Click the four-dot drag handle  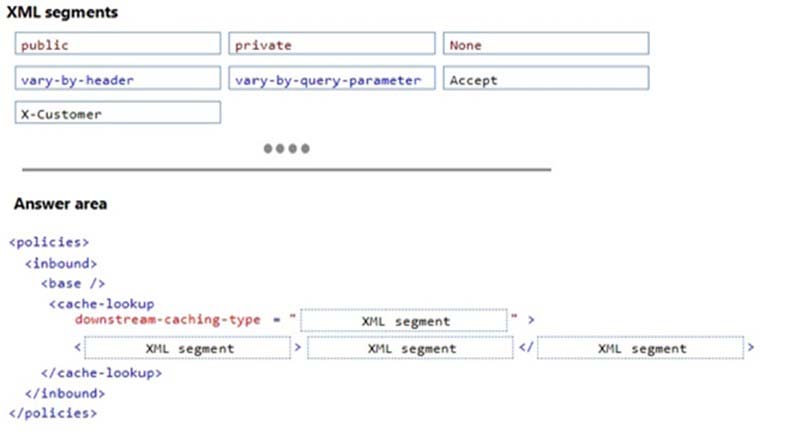pos(287,149)
